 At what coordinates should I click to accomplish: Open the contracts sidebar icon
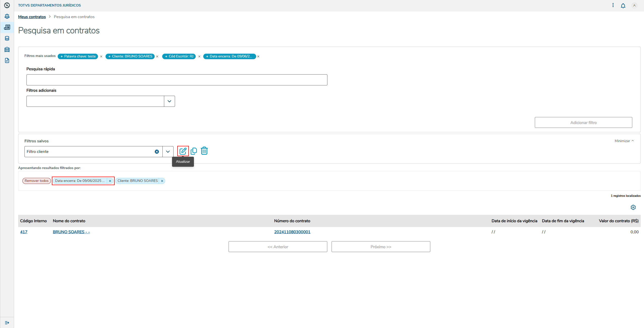coord(7,27)
